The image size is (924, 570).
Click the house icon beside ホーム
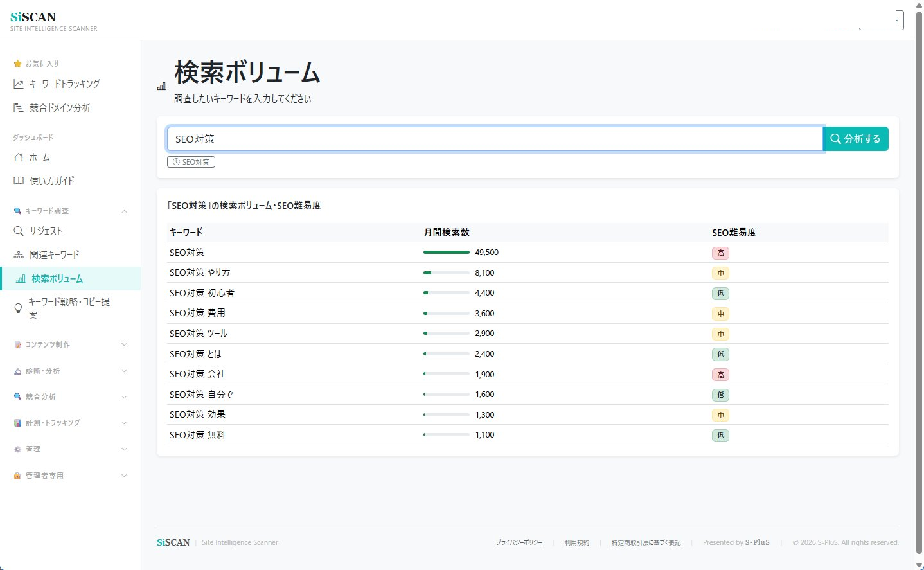coord(19,157)
